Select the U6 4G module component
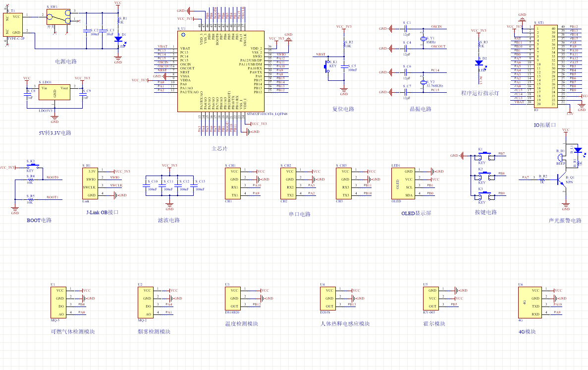This screenshot has height=370, width=588. (530, 303)
